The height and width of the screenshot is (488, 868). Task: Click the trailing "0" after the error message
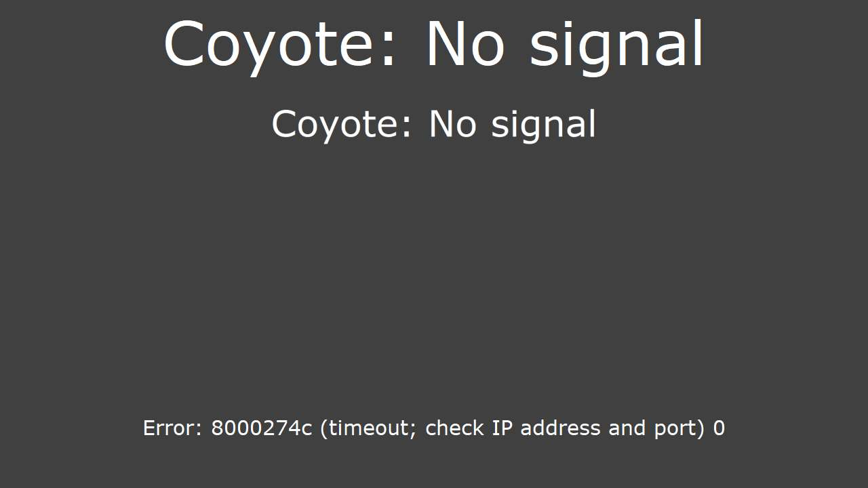coord(719,428)
